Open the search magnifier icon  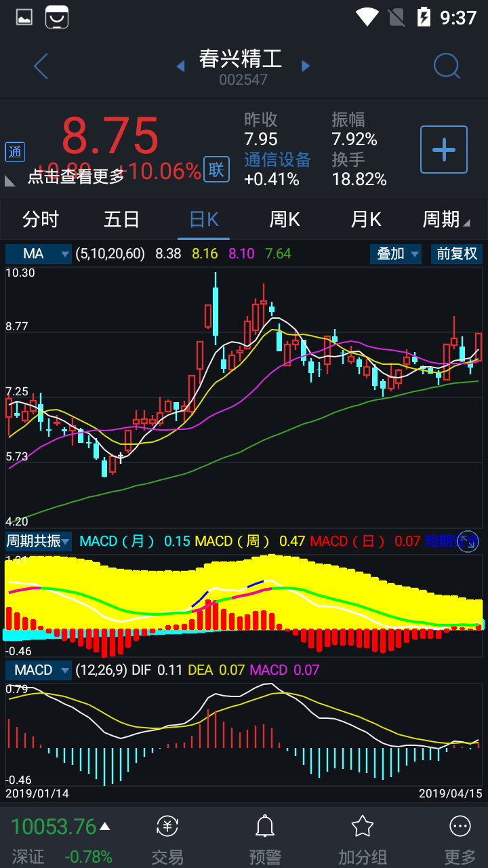pos(447,66)
